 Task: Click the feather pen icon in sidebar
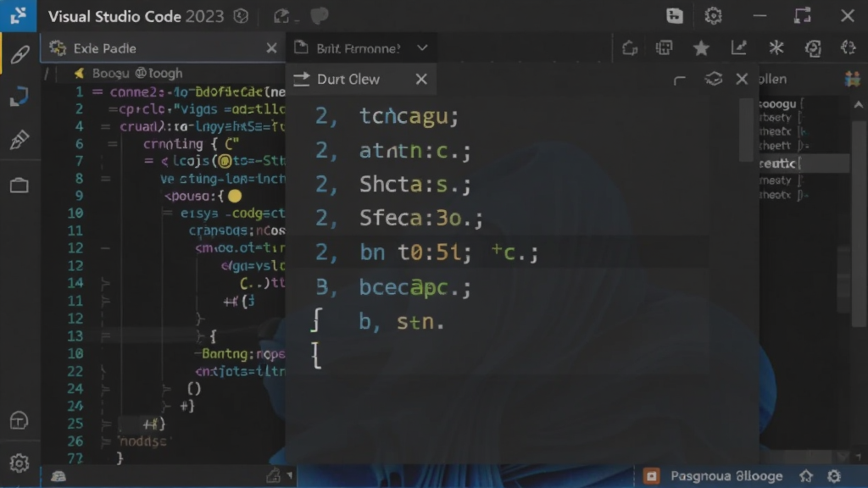[x=20, y=54]
